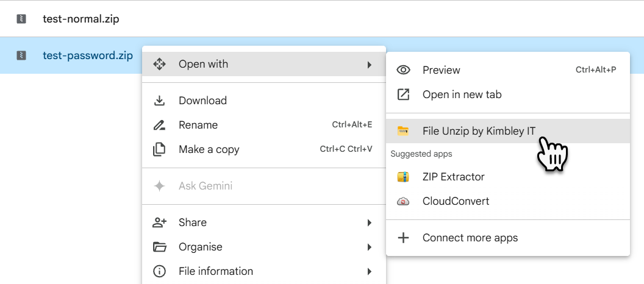644x284 pixels.
Task: Expand the Open with submenu arrow
Action: (x=370, y=65)
